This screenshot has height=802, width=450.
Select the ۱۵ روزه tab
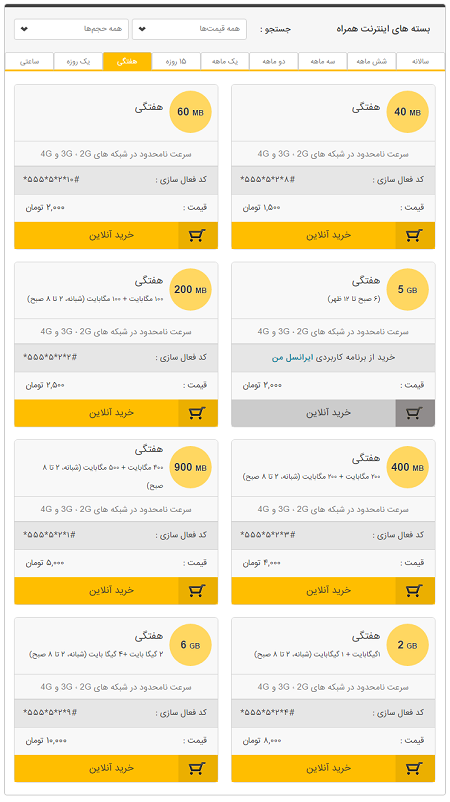176,61
